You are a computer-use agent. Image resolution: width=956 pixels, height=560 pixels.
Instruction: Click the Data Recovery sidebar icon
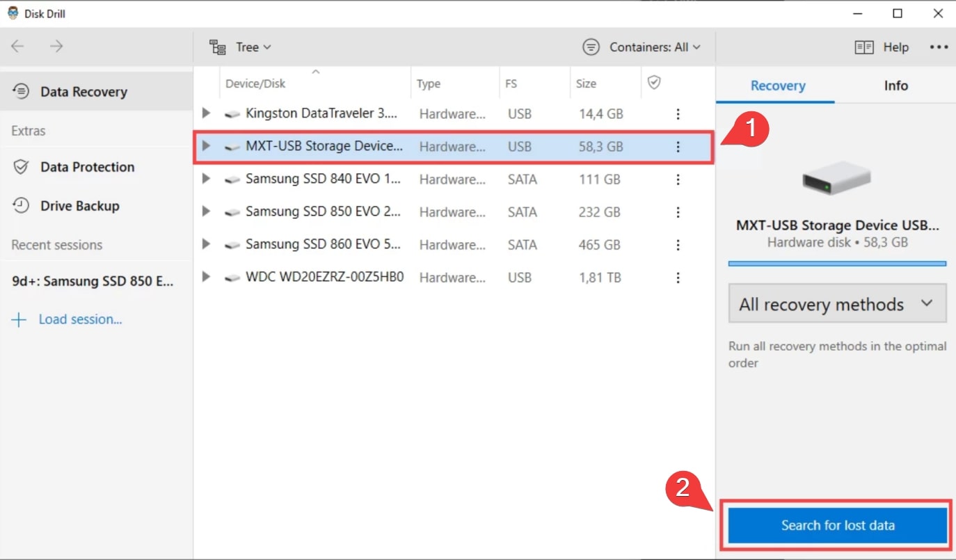coord(22,91)
